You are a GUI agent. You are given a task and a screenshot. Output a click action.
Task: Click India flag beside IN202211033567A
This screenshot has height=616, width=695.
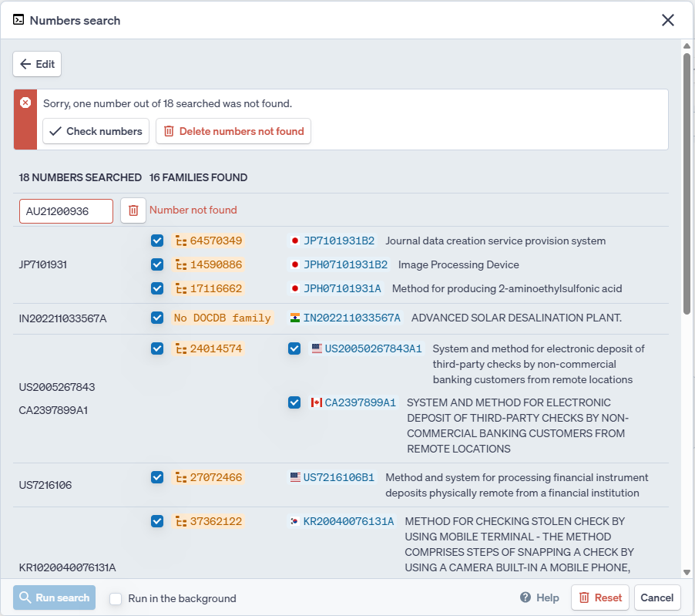[x=294, y=318]
